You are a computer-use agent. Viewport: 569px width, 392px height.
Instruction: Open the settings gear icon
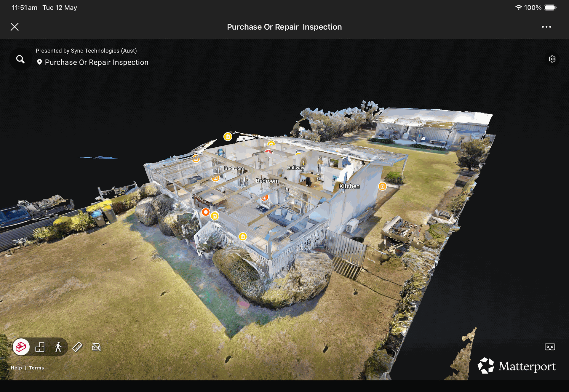(x=552, y=59)
